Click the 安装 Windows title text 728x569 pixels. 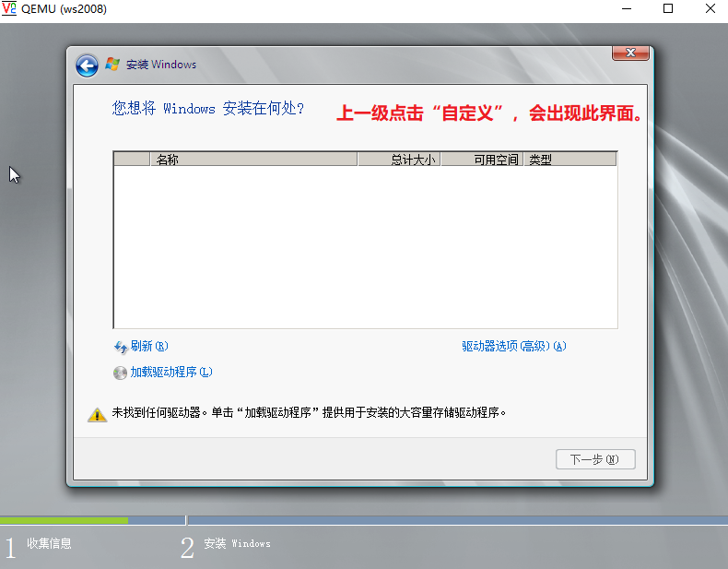pos(161,65)
